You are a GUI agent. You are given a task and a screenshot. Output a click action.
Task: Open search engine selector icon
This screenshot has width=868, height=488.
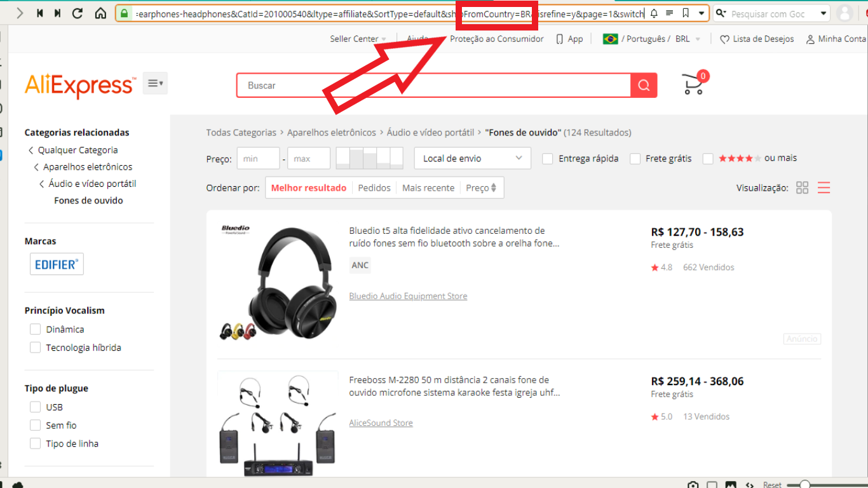pyautogui.click(x=721, y=13)
